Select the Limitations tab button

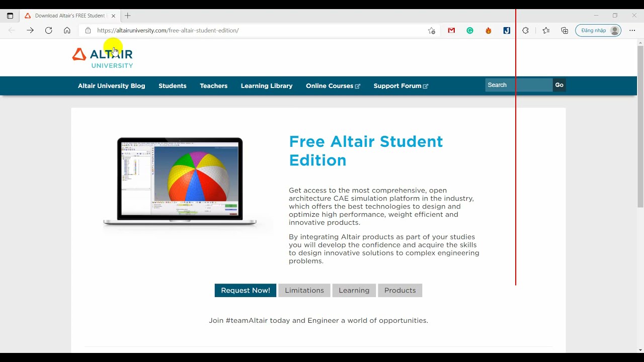(304, 291)
